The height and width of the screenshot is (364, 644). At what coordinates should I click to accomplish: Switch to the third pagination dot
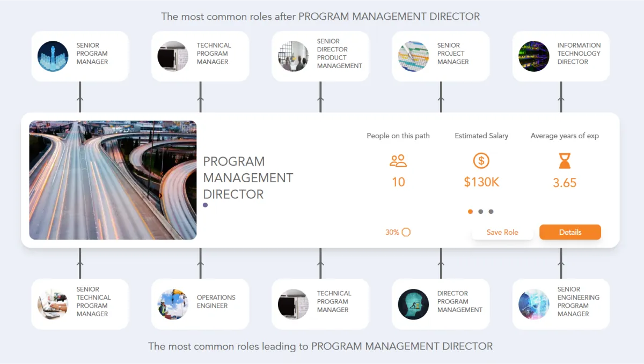coord(491,212)
